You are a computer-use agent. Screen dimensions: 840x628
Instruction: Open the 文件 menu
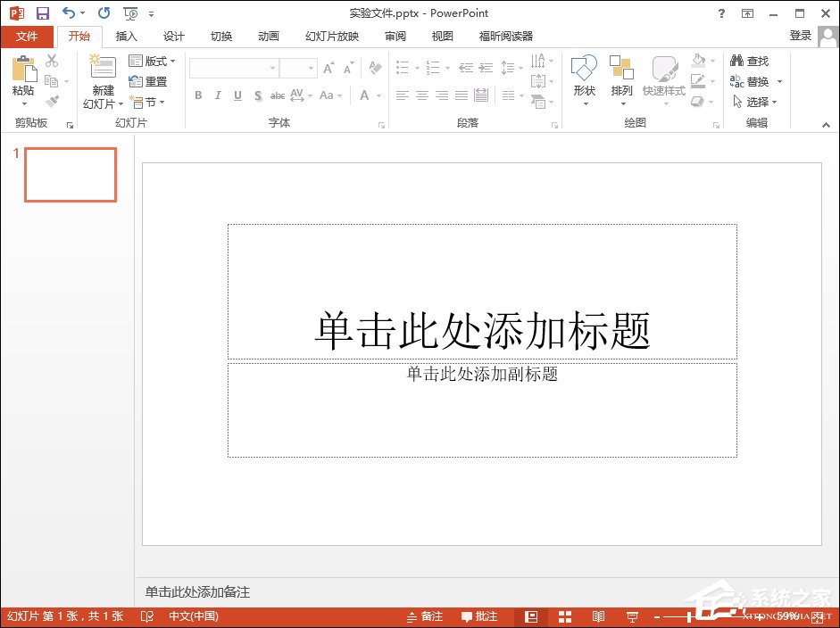tap(28, 36)
